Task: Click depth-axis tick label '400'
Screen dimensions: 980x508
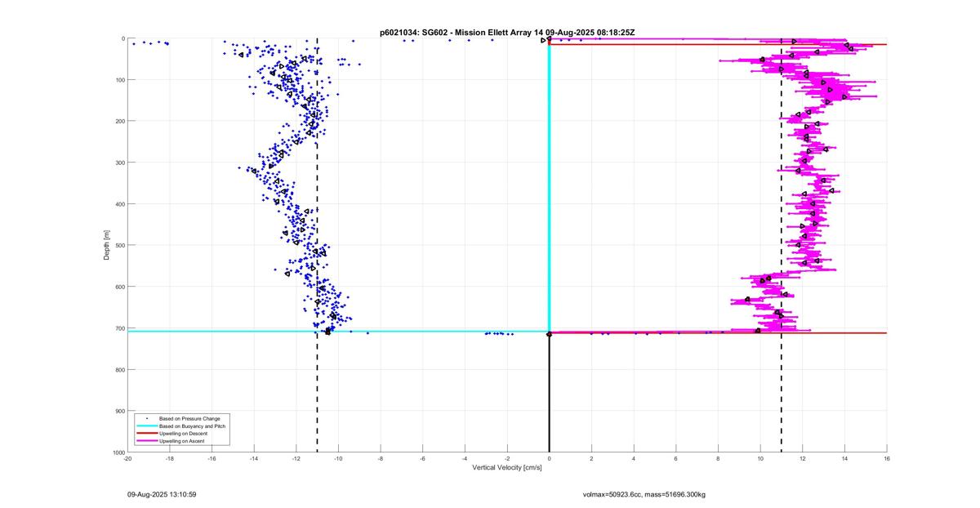Action: coord(120,204)
